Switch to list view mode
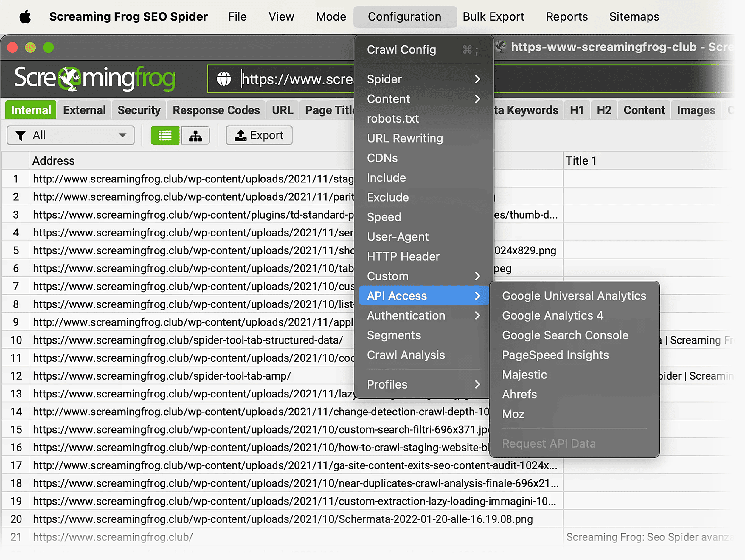This screenshot has width=745, height=560. 165,135
